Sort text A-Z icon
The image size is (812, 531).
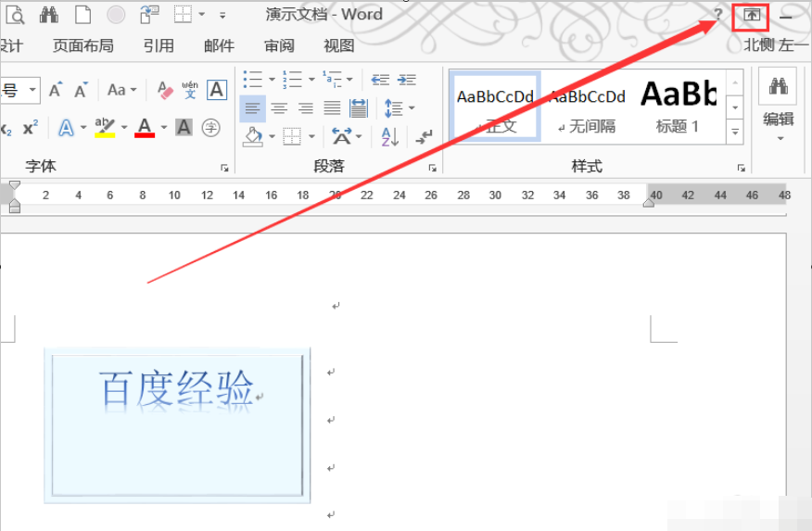[x=389, y=136]
